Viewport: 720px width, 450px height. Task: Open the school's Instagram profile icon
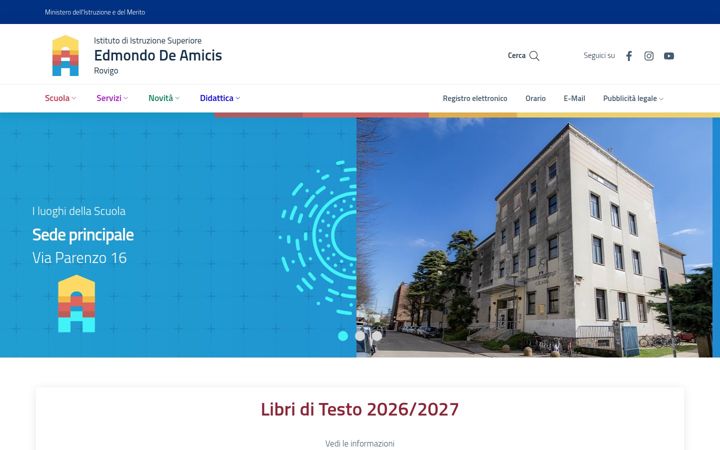(x=649, y=56)
